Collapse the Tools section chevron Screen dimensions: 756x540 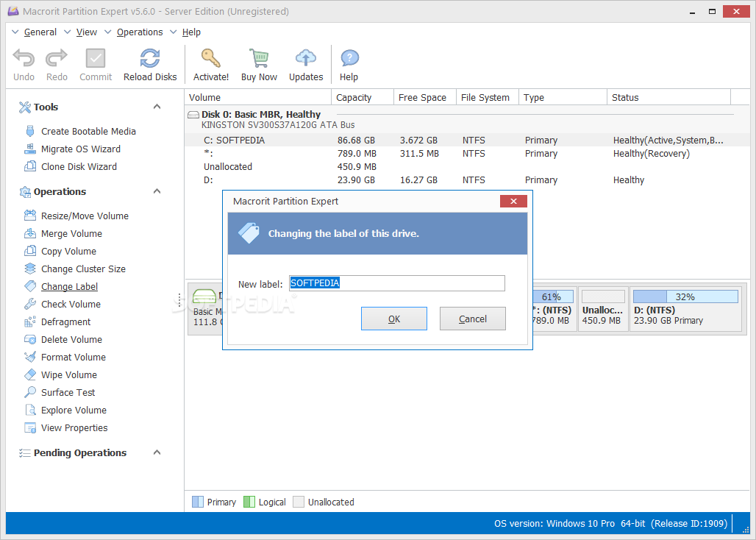pyautogui.click(x=157, y=107)
